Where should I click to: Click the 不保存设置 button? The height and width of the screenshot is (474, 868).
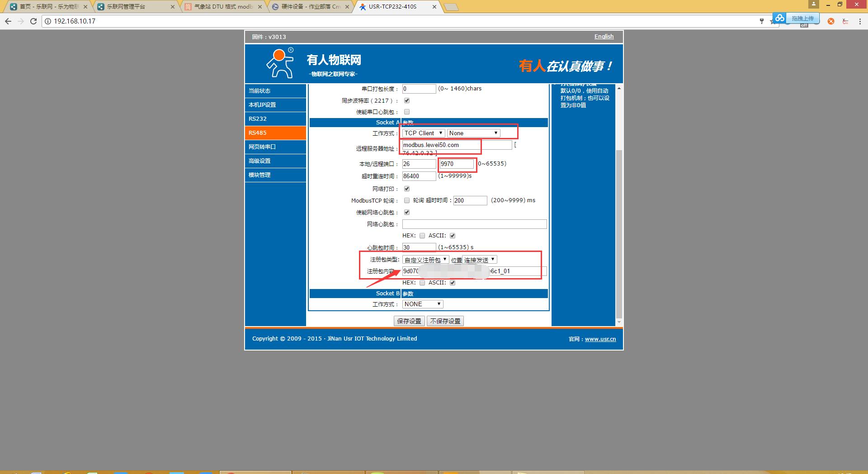(445, 321)
